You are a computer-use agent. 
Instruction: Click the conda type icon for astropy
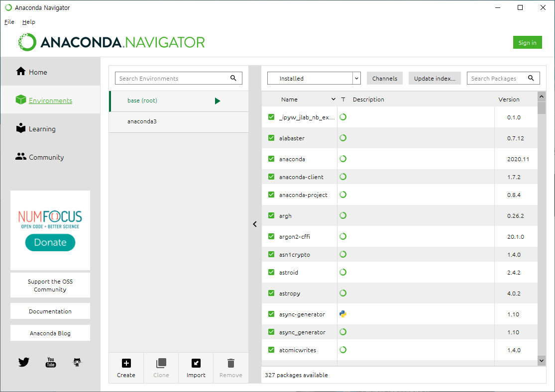(343, 293)
